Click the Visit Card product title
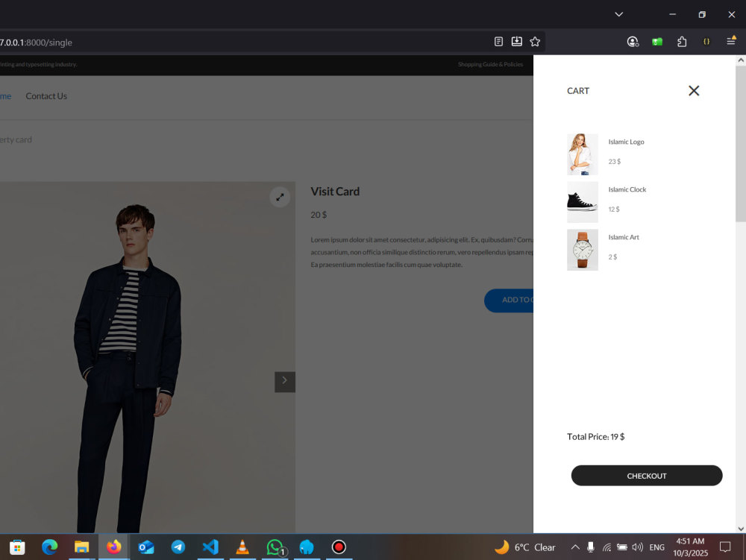The height and width of the screenshot is (560, 746). pos(335,192)
